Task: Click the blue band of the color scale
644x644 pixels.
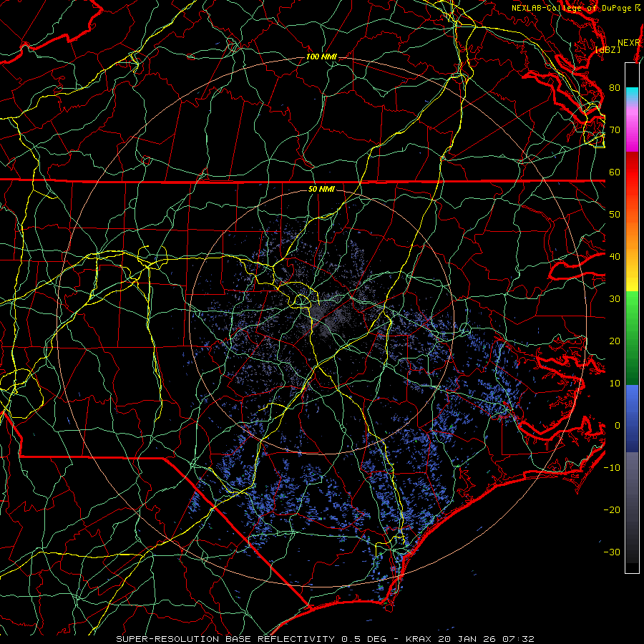Action: pyautogui.click(x=632, y=419)
